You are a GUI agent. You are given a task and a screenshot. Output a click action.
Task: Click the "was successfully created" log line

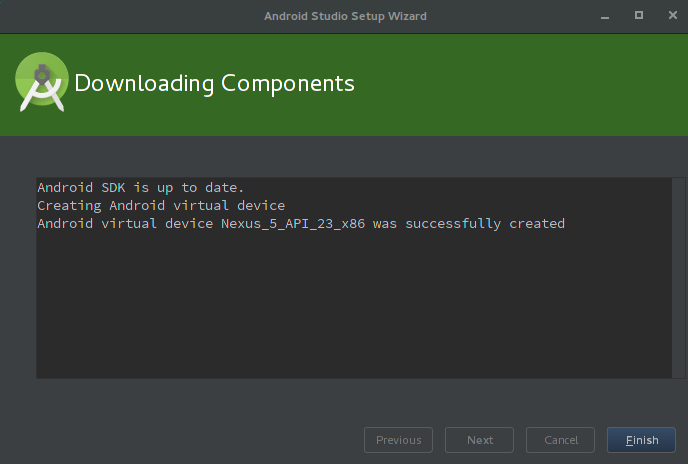pos(301,224)
